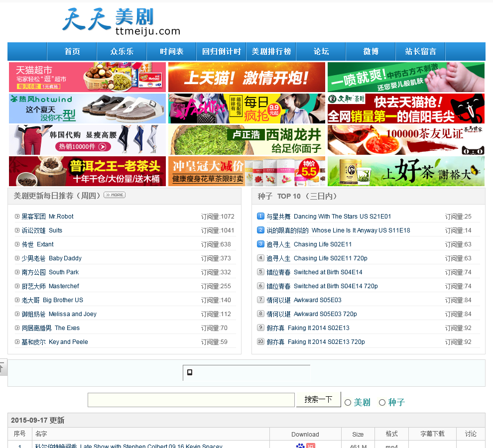This screenshot has width=493, height=448.
Task: Open Chasing Life S02E11 non-720p link
Action: pos(309,244)
